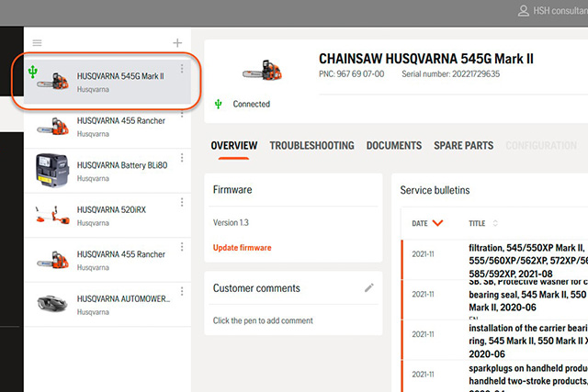Viewport: 588px width, 392px height.
Task: Select HUSQVARNA AUTOMOWER entry
Action: tap(107, 304)
